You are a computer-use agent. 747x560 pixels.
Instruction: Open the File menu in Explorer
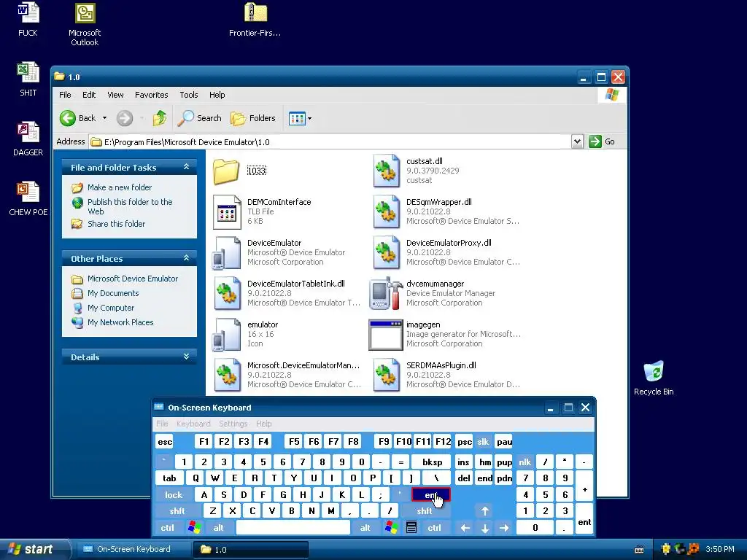coord(65,95)
